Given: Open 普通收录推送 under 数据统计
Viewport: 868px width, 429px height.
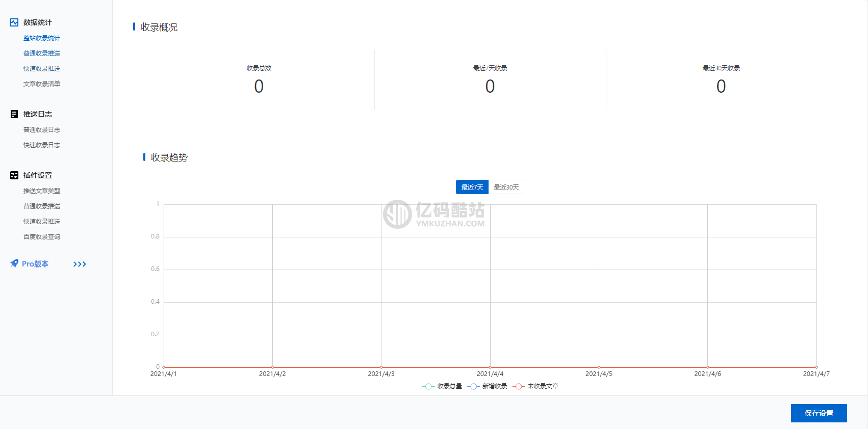Looking at the screenshot, I should (x=42, y=53).
